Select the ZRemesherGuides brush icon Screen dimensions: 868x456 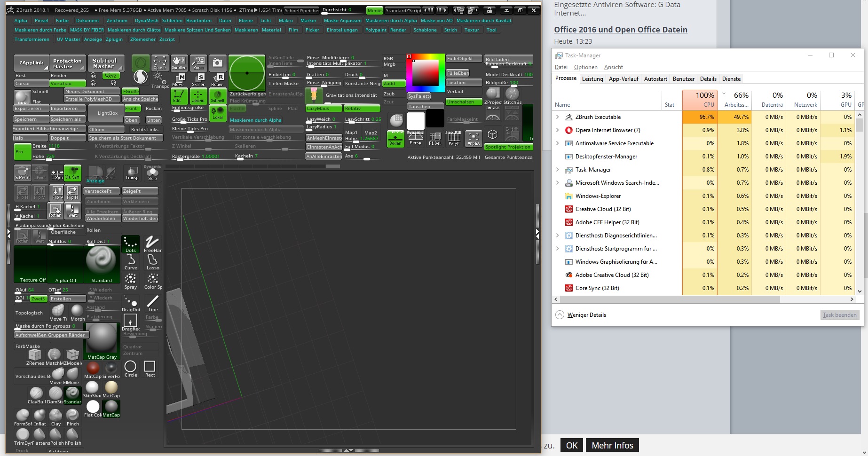(x=35, y=357)
